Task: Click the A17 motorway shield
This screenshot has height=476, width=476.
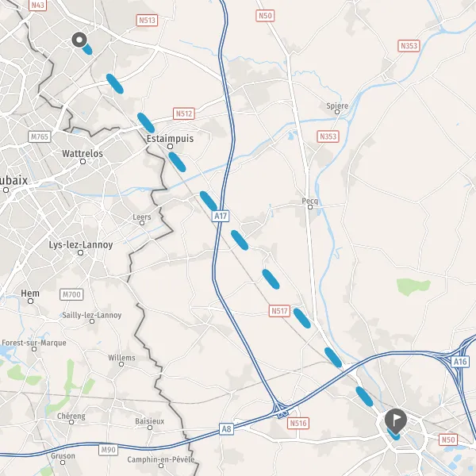Action: point(221,216)
